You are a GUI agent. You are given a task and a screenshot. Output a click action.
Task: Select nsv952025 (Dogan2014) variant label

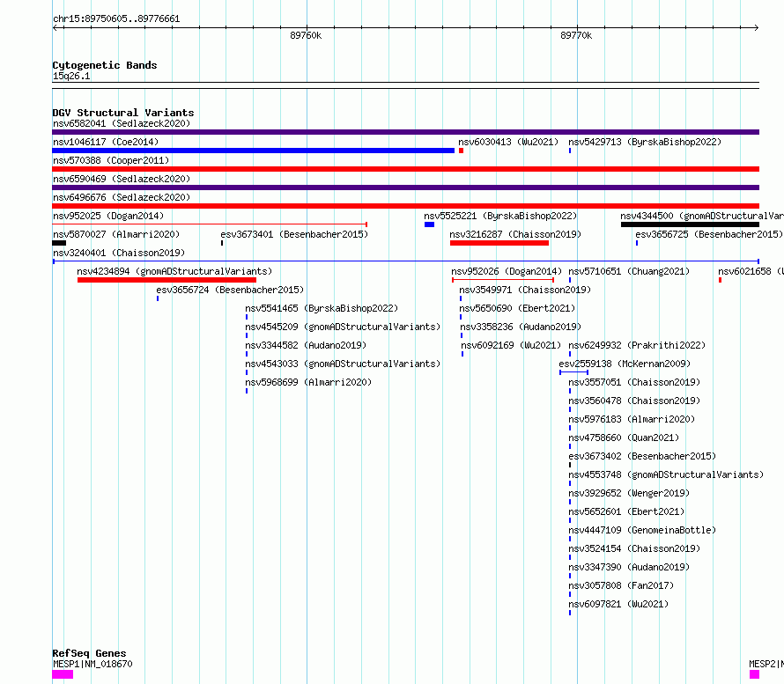click(x=108, y=216)
